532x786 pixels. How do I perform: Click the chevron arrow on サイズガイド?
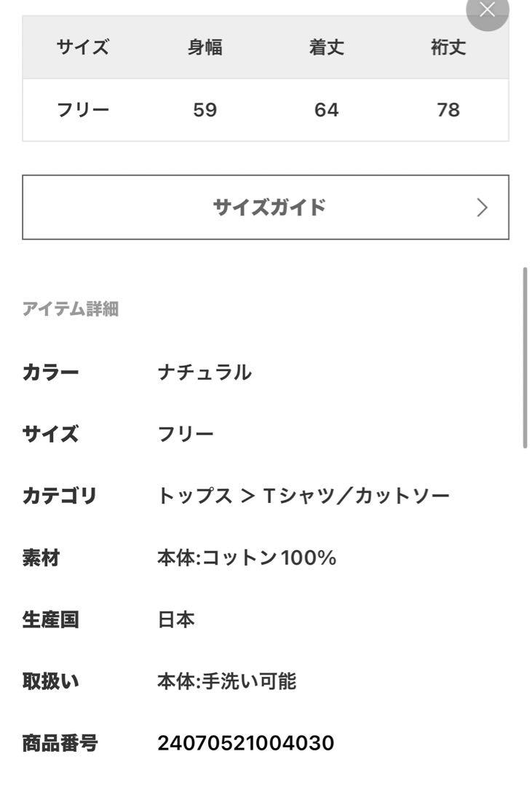pyautogui.click(x=482, y=207)
